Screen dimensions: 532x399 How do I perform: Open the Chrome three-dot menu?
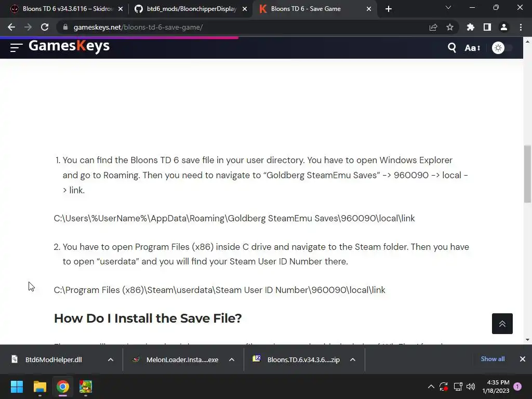pyautogui.click(x=521, y=27)
